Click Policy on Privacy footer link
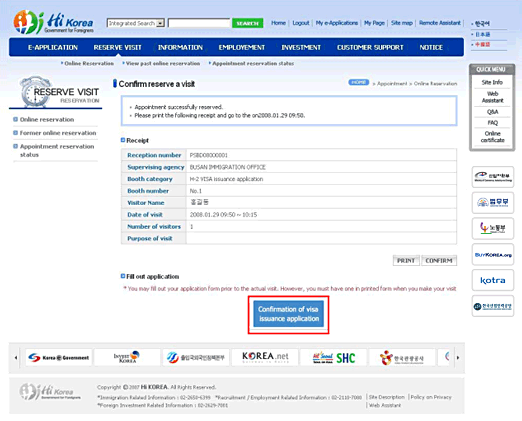This screenshot has width=522, height=421. 431,397
